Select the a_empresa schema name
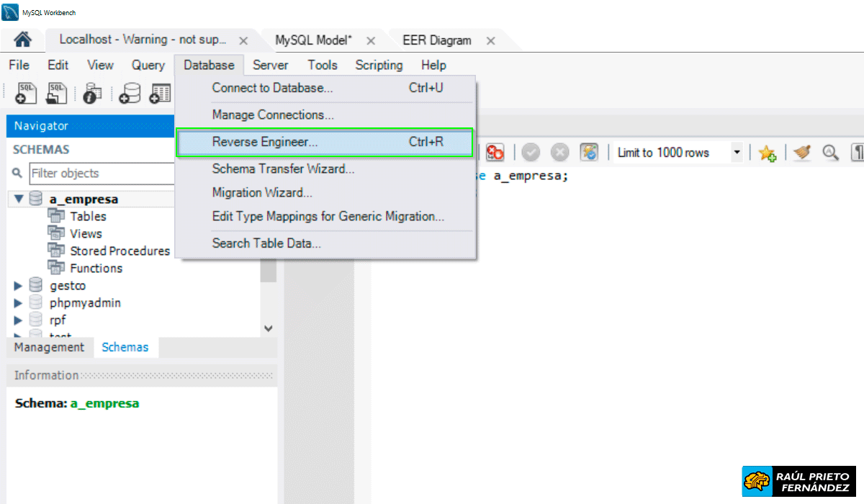This screenshot has width=864, height=504. [x=84, y=199]
